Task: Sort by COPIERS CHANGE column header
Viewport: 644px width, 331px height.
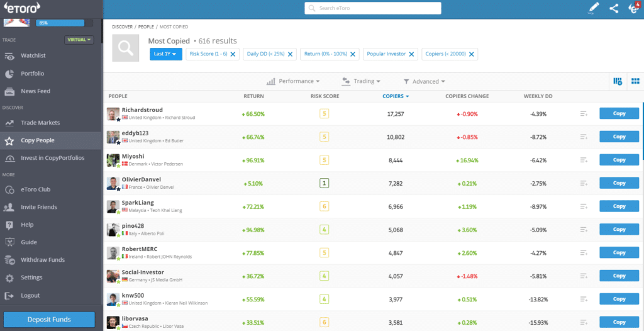Action: 467,96
